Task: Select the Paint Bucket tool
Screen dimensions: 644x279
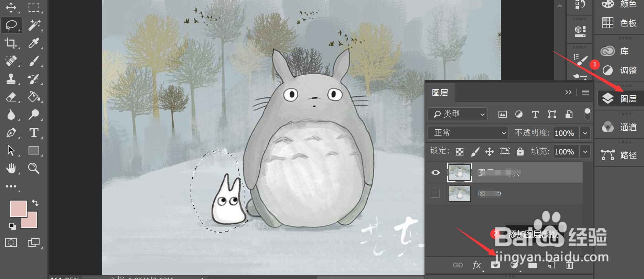Action: (34, 97)
